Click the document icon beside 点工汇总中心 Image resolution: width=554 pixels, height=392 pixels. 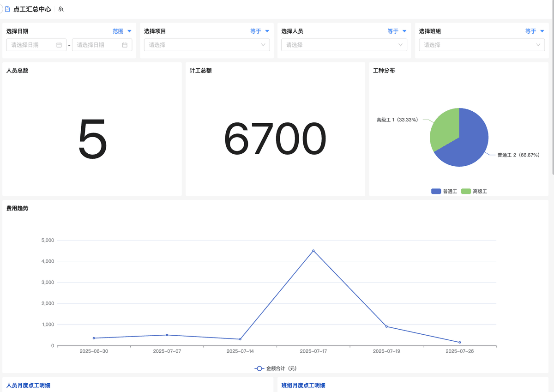pos(7,9)
